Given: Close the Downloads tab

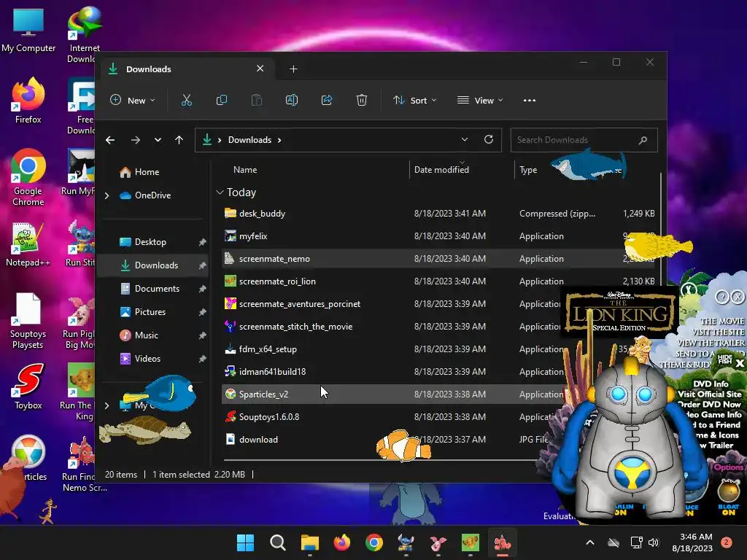Looking at the screenshot, I should pyautogui.click(x=260, y=69).
